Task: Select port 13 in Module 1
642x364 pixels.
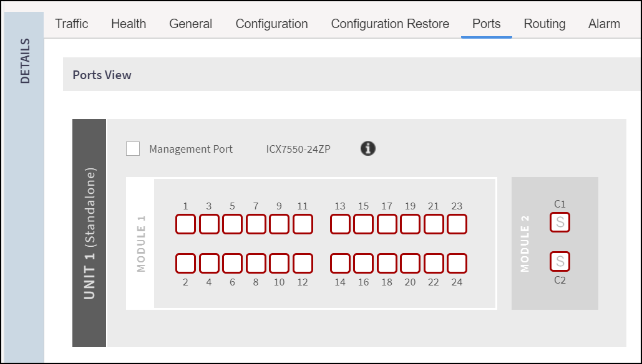Action: point(340,224)
